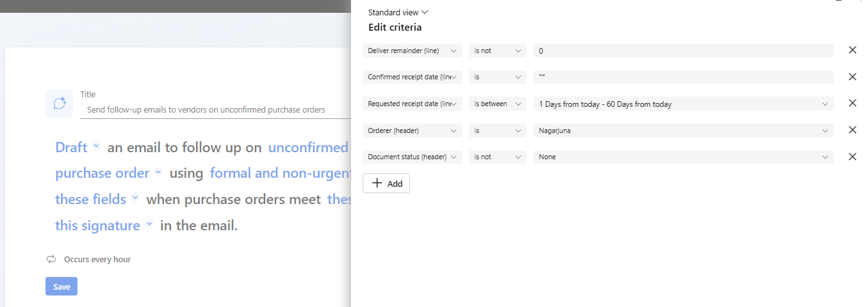The width and height of the screenshot is (868, 307).
Task: Open the Orderer value dropdown showing Nagarjuna
Action: click(683, 130)
